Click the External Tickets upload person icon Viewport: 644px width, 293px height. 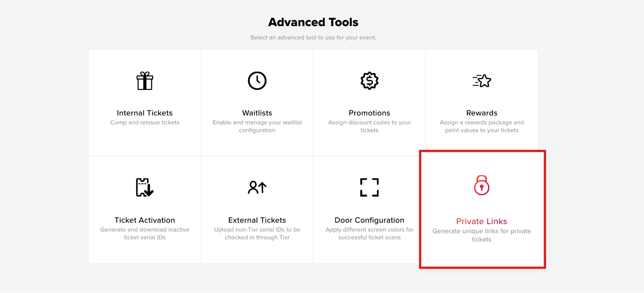point(257,187)
